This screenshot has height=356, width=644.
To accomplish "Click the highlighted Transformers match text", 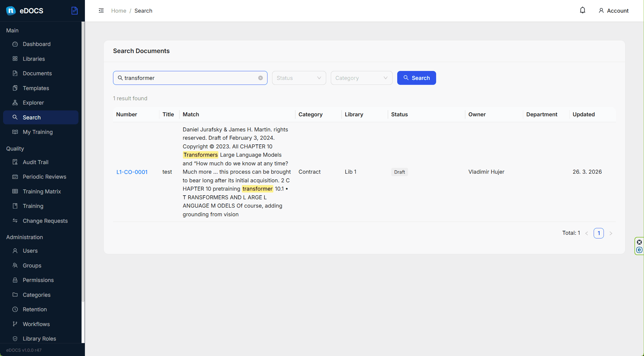I will [200, 155].
